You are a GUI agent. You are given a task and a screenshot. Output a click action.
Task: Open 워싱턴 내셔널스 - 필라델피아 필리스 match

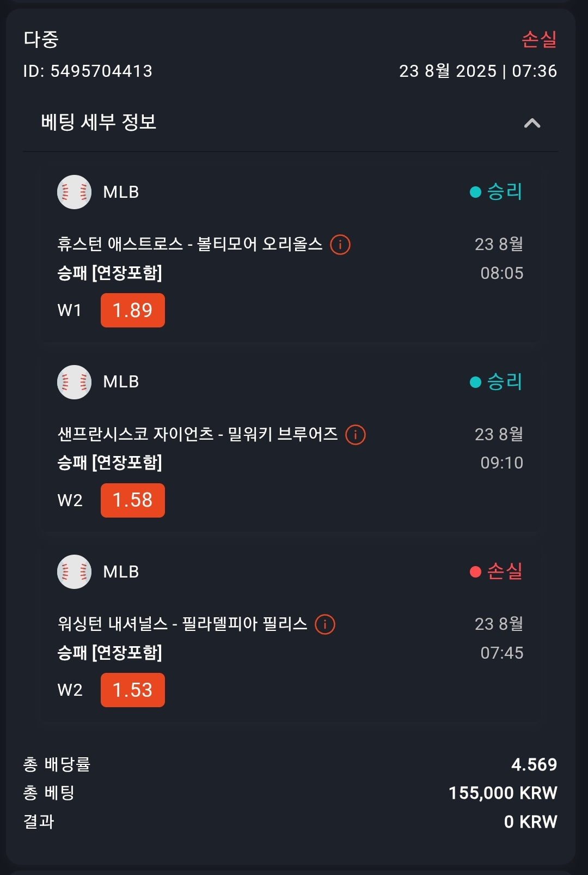click(182, 624)
